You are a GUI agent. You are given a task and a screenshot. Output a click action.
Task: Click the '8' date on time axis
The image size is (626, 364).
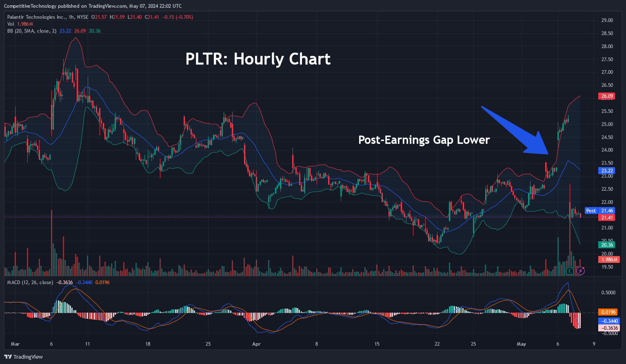pos(317,344)
